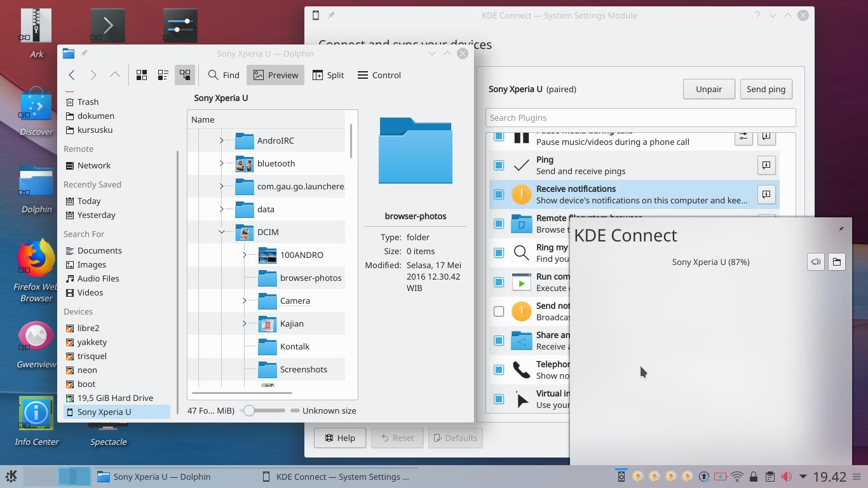Open the neon device
This screenshot has height=488, width=868.
(87, 370)
